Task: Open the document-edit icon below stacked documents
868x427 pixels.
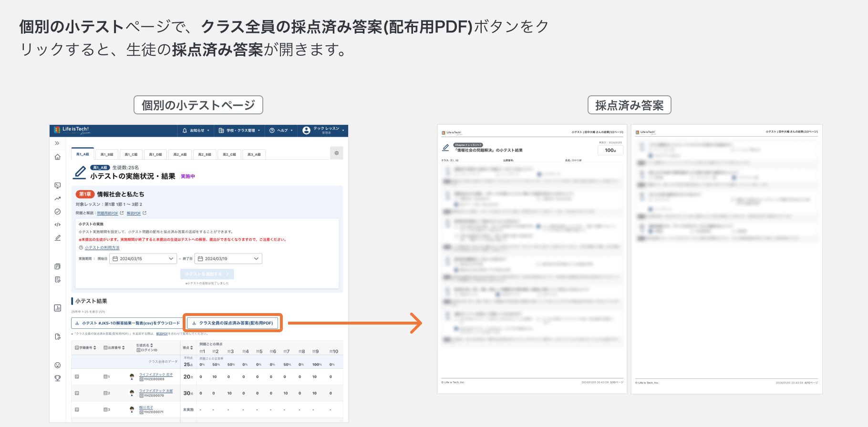Action: coord(57,279)
